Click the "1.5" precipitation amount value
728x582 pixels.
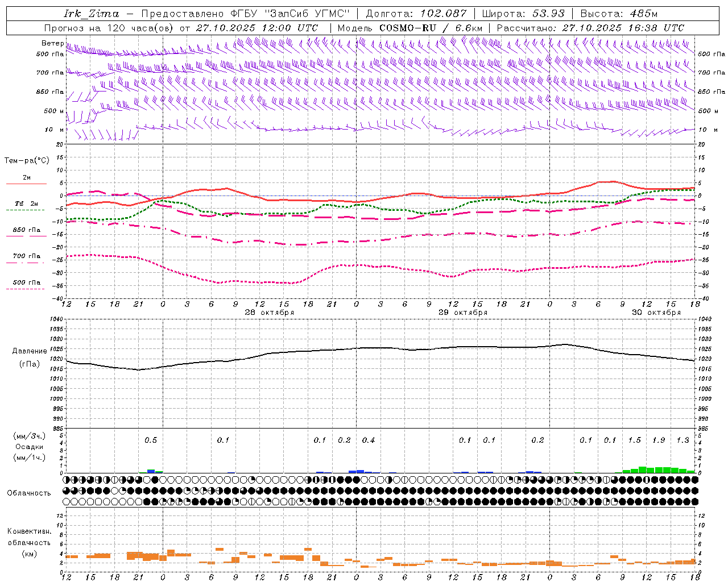[634, 440]
